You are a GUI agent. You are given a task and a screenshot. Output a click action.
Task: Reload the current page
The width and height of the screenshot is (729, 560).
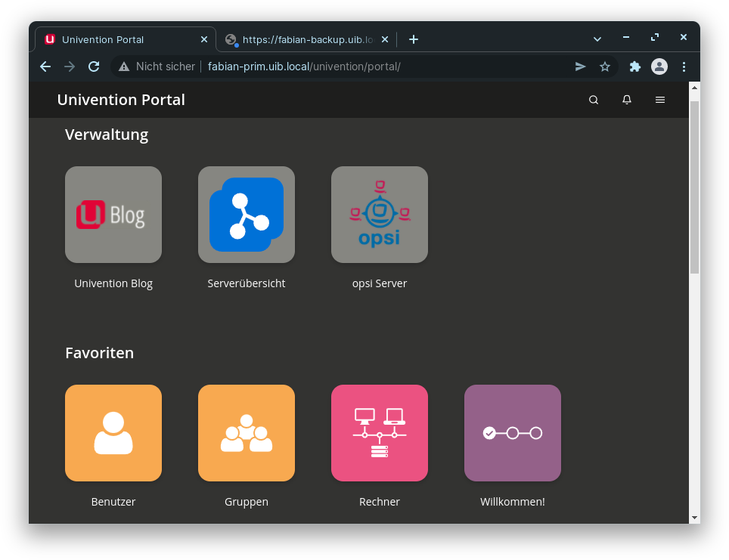(x=94, y=67)
